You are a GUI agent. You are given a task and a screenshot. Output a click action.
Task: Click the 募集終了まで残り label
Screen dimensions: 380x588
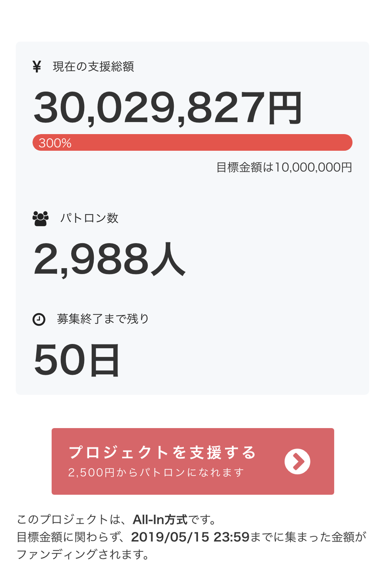(x=103, y=319)
